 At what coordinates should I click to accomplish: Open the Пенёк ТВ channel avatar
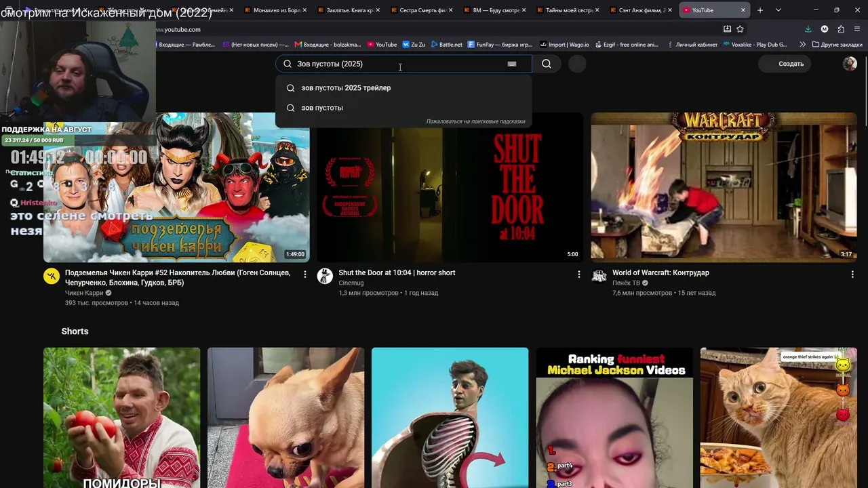coord(599,276)
